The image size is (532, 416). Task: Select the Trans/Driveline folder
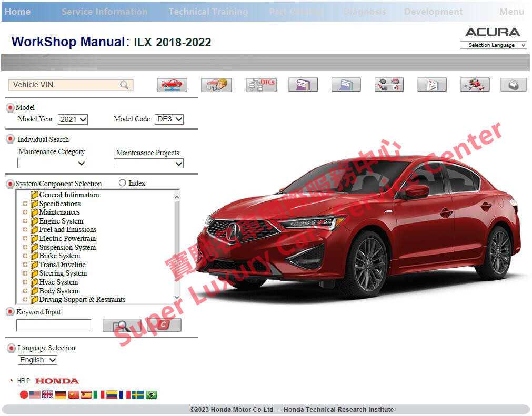coord(58,265)
